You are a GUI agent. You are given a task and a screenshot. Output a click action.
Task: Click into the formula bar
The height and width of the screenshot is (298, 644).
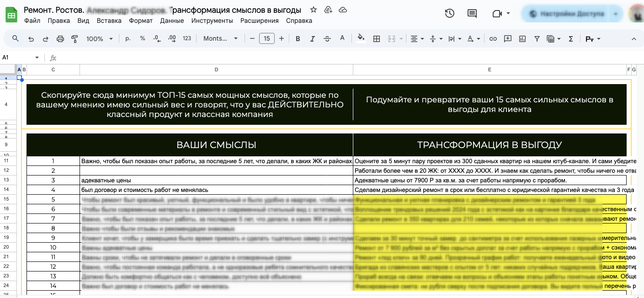(347, 58)
